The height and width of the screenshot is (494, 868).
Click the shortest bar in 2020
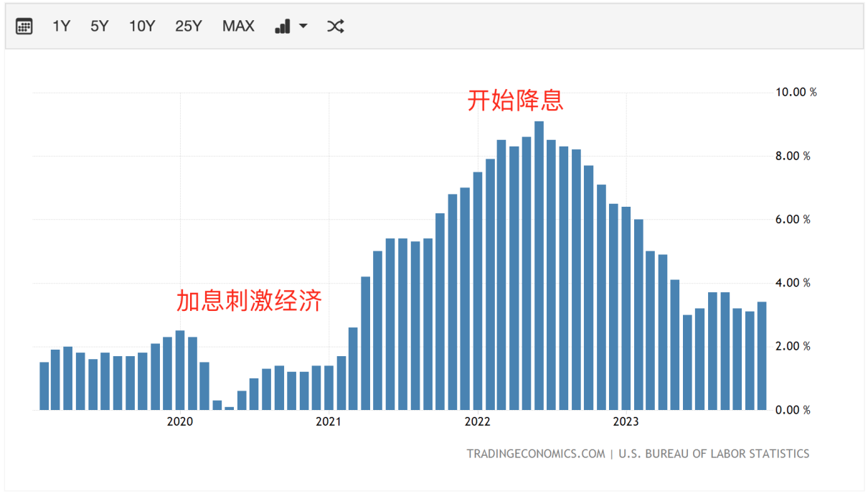(x=229, y=408)
